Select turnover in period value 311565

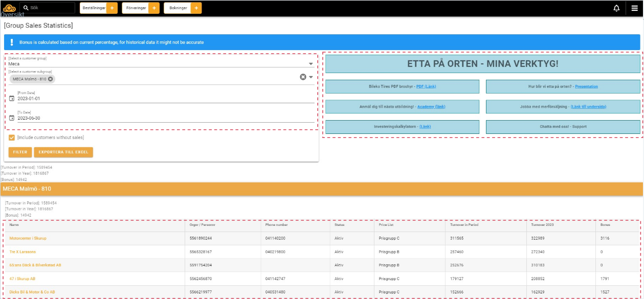click(x=457, y=238)
